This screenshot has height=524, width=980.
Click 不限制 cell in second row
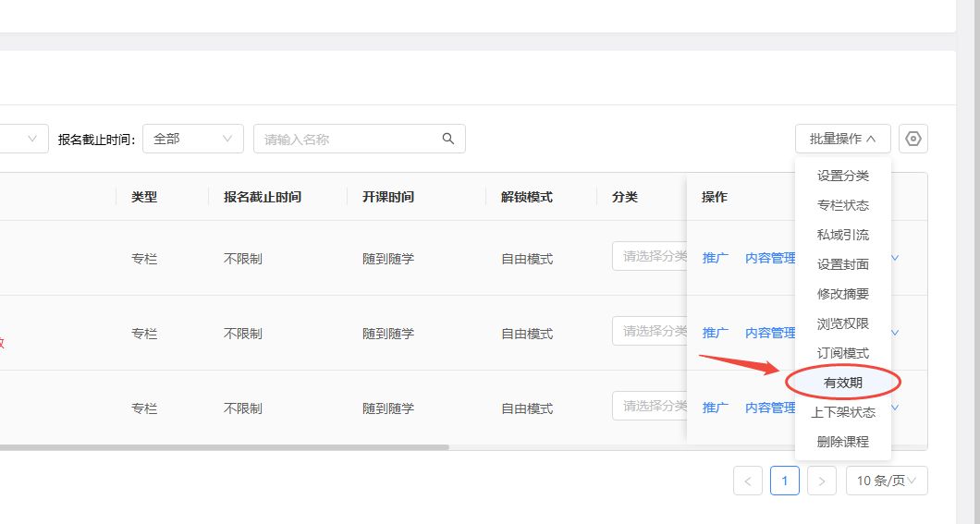pos(243,334)
